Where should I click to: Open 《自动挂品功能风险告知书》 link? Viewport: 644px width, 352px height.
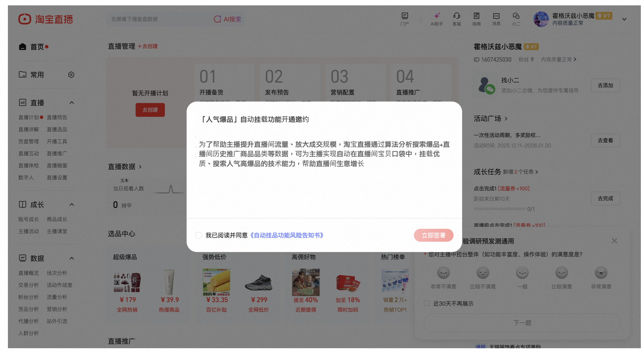pyautogui.click(x=287, y=235)
